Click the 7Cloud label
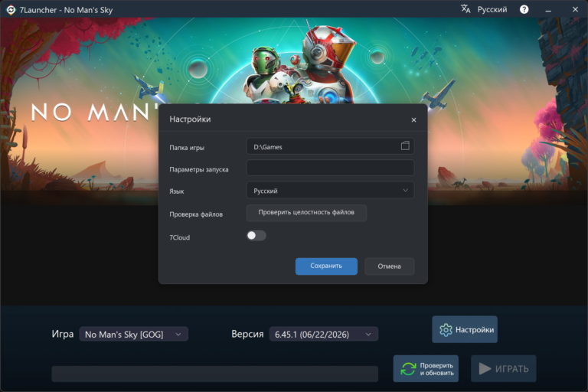 click(180, 237)
